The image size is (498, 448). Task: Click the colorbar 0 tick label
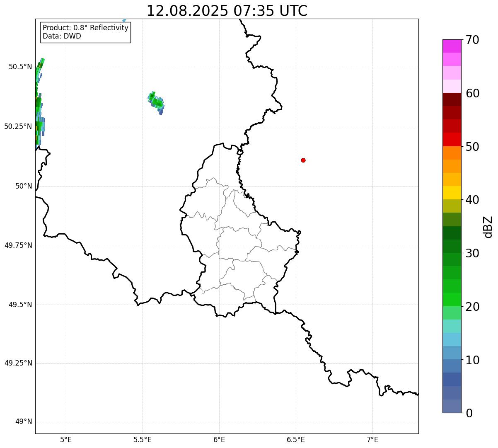click(469, 413)
